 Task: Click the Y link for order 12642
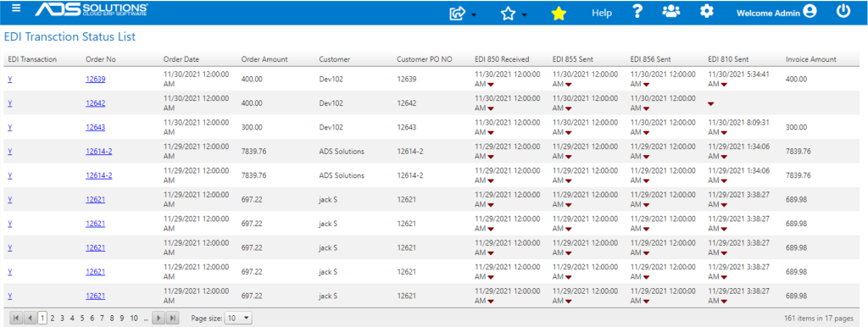(x=10, y=103)
